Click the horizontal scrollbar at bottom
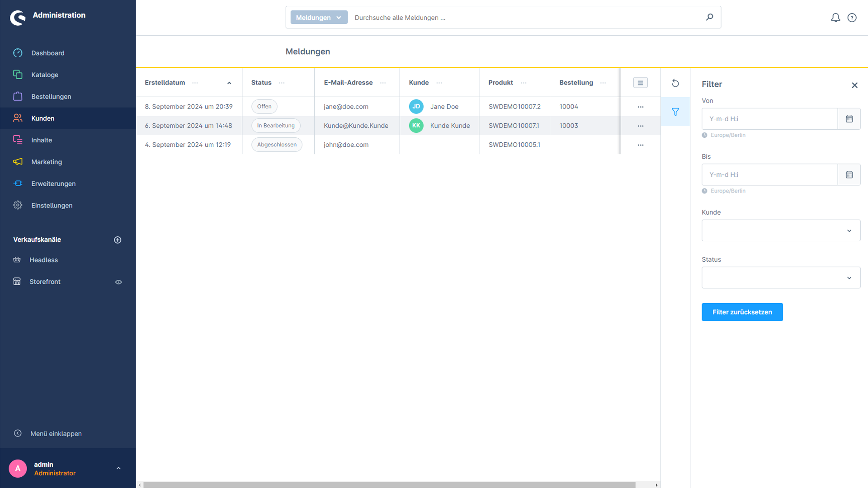This screenshot has width=868, height=488. [389, 485]
